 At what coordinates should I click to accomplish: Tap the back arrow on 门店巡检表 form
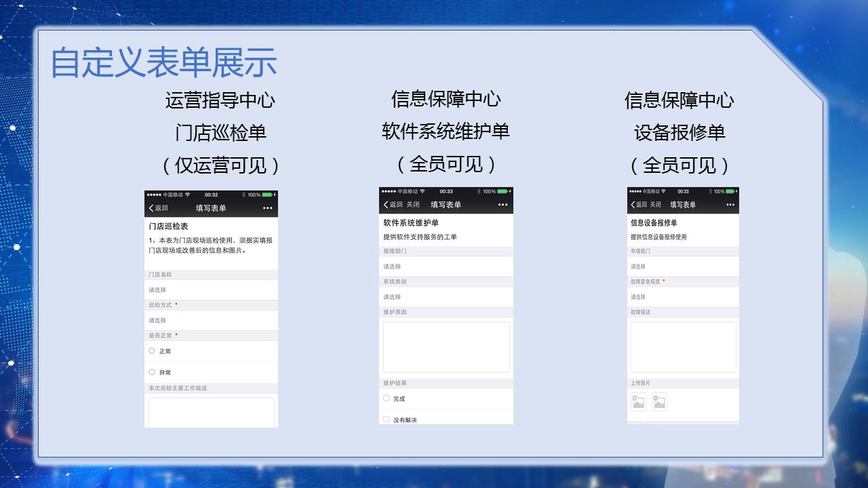[151, 207]
